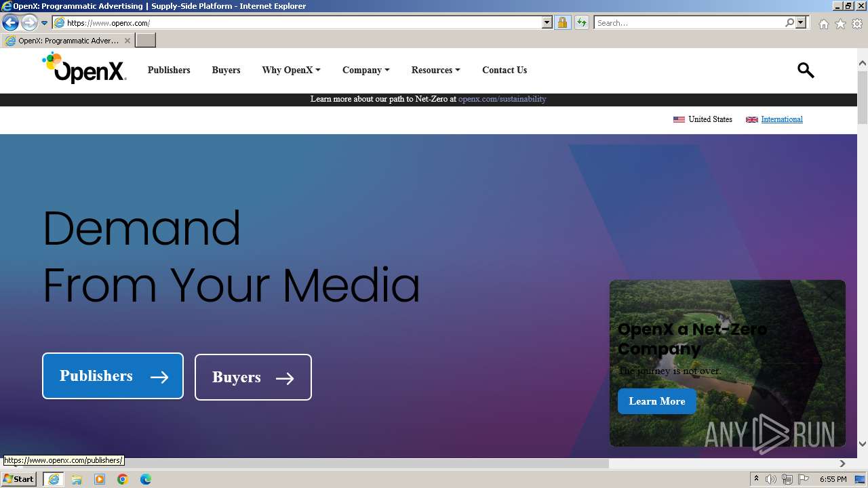This screenshot has width=868, height=488.
Task: Click the security lock icon
Action: coord(562,23)
